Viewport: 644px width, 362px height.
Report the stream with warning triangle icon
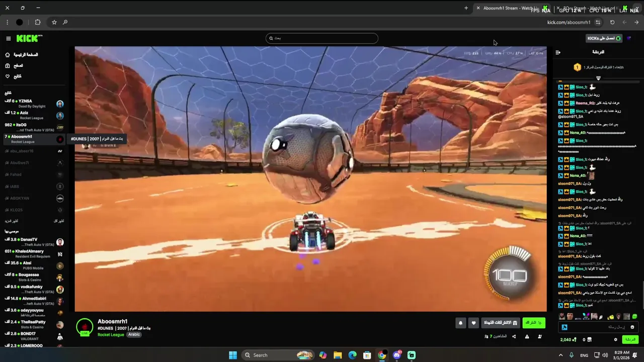click(527, 336)
